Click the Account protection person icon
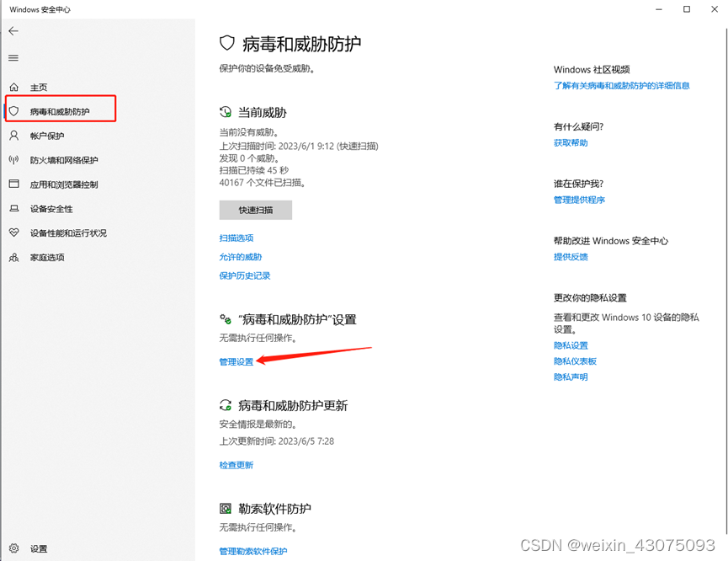728x561 pixels. coord(13,136)
